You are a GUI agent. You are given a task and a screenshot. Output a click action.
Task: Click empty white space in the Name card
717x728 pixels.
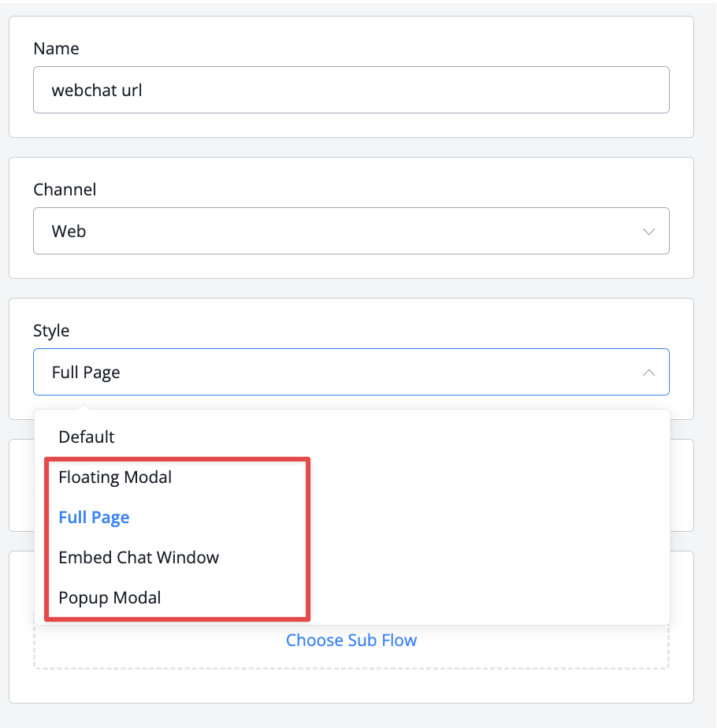(351, 125)
